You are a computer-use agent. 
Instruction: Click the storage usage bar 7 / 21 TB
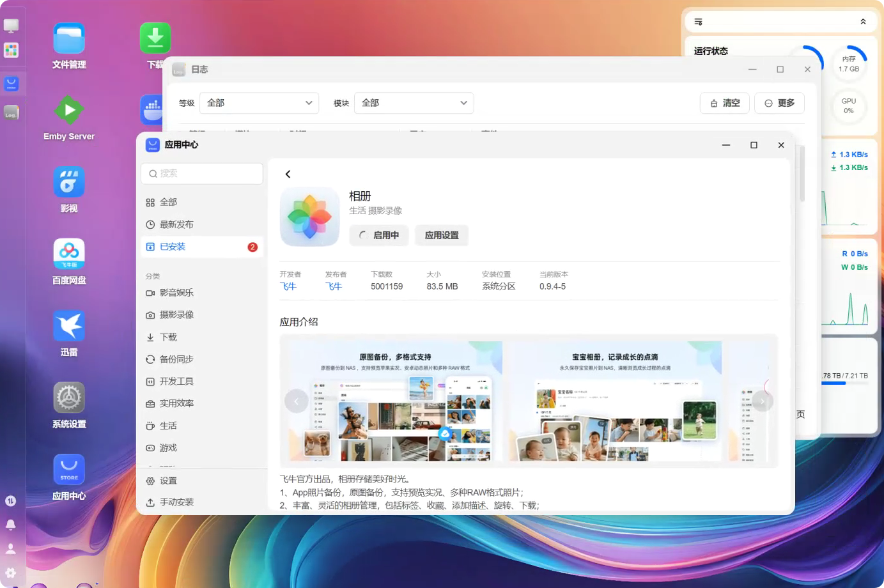coord(844,383)
